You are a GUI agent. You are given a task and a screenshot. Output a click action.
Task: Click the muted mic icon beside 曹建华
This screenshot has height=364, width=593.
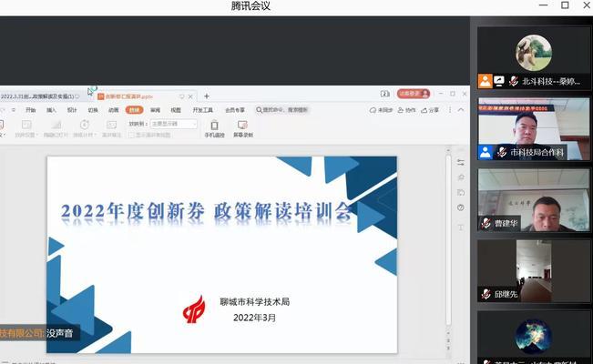click(486, 223)
